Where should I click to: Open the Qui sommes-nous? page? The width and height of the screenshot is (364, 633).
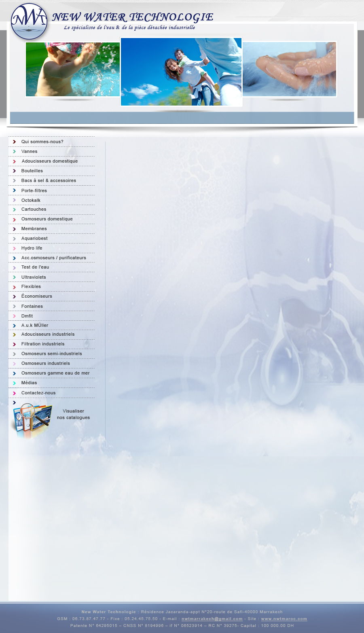tap(42, 142)
